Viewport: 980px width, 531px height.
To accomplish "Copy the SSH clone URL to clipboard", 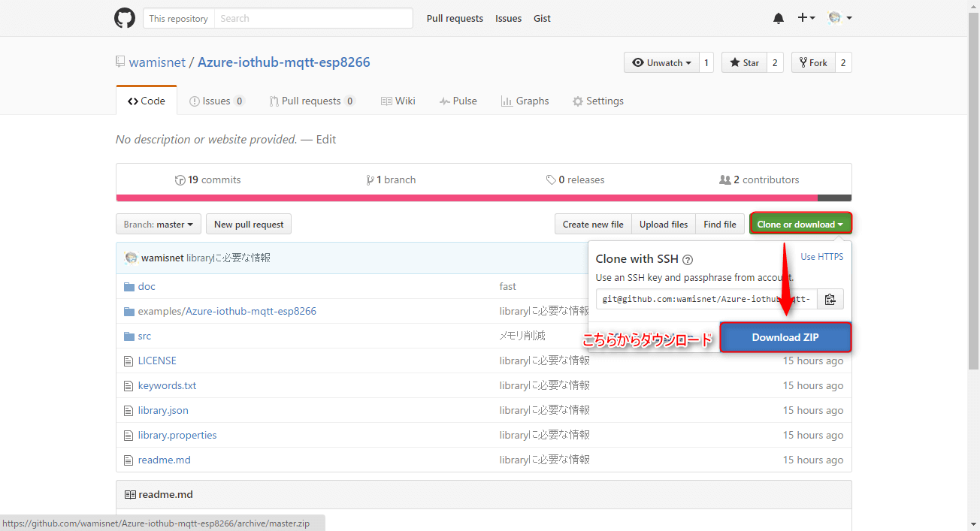I will 830,299.
